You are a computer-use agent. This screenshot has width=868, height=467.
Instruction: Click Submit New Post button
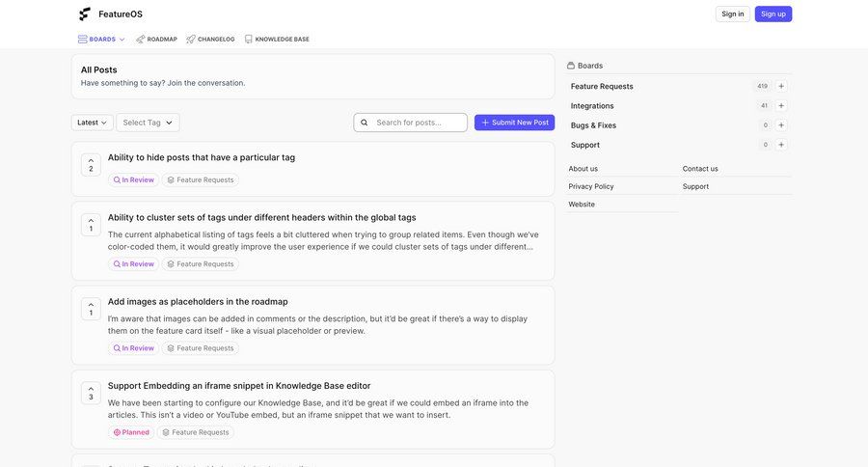(514, 123)
